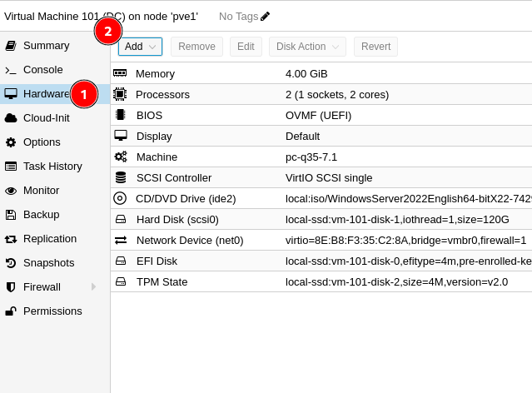
Task: Click the OVMF (UEFI) BIOS value
Action: point(318,116)
